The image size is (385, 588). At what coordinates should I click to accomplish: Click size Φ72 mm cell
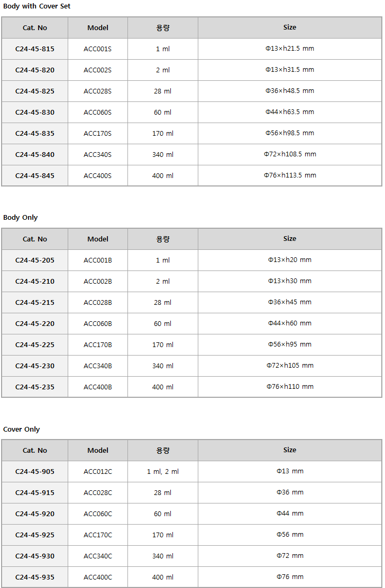(290, 556)
